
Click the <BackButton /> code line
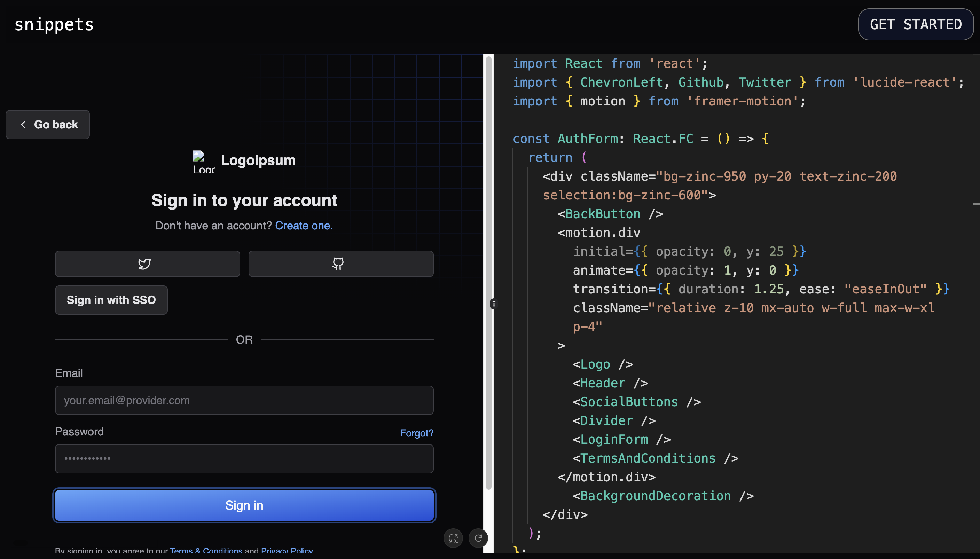[610, 214]
